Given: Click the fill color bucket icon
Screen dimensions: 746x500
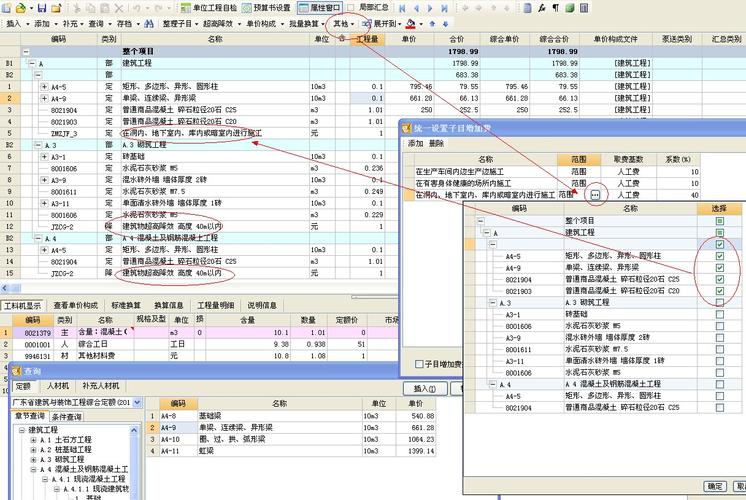Looking at the screenshot, I should point(411,23).
